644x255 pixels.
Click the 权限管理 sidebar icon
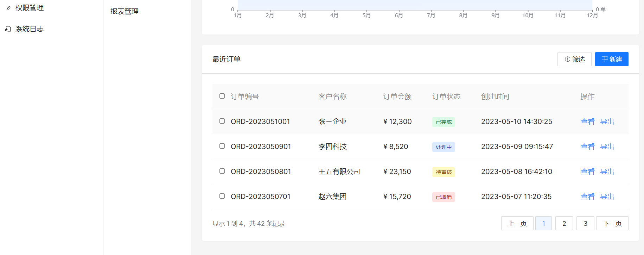point(8,8)
